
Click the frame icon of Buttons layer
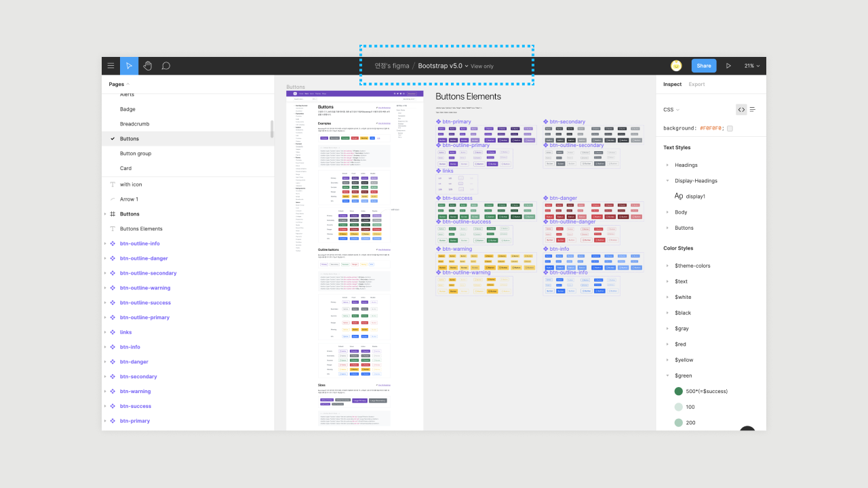[113, 214]
